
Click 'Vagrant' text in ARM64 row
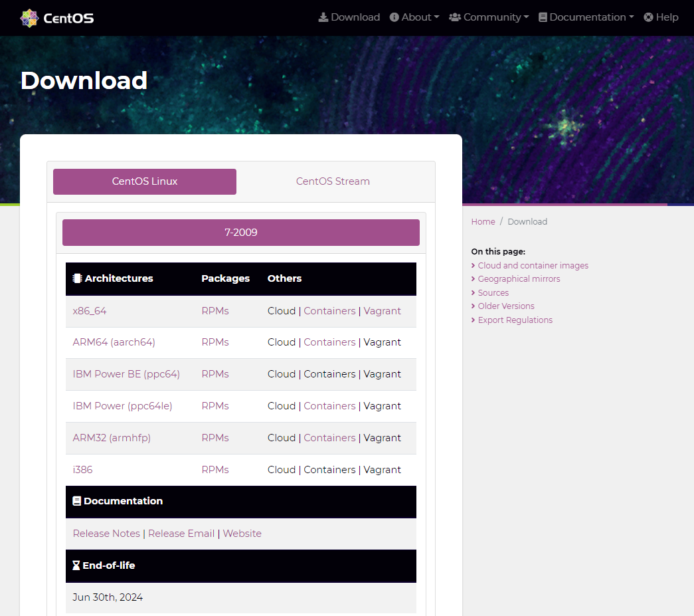tap(382, 342)
